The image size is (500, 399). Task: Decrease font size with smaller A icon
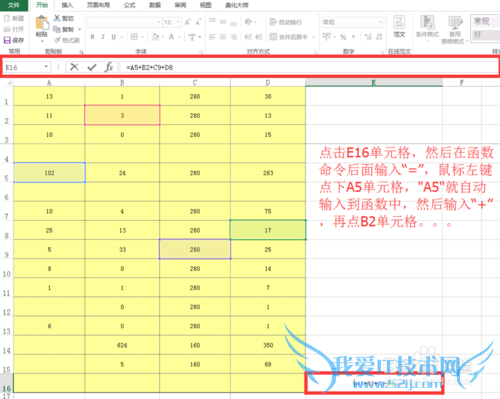pos(198,22)
